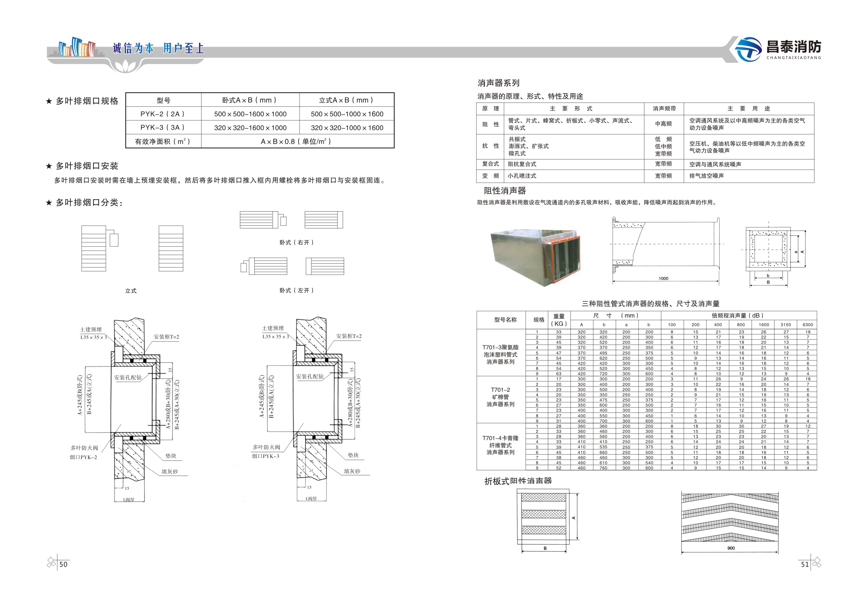Click the Changtai blue swirl logo

(748, 49)
